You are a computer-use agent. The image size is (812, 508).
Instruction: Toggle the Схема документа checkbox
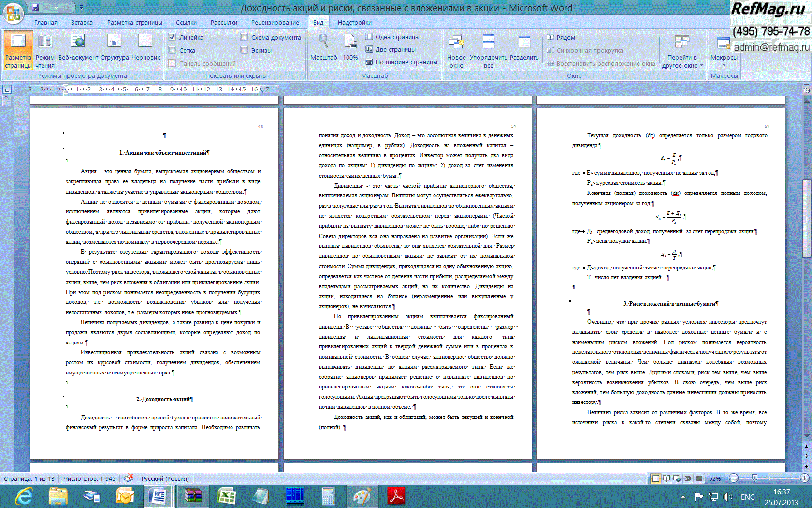coord(245,37)
